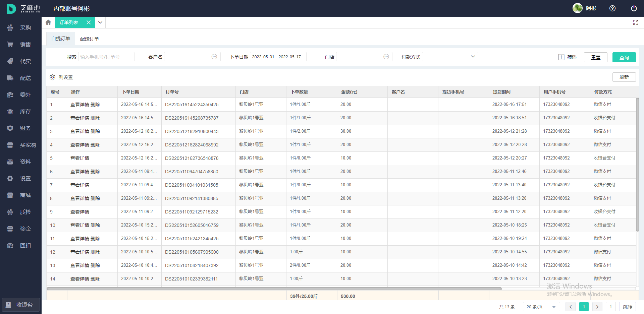Viewport: 644px width, 314px height.
Task: Open the 配送 delivery truck icon
Action: (x=10, y=78)
